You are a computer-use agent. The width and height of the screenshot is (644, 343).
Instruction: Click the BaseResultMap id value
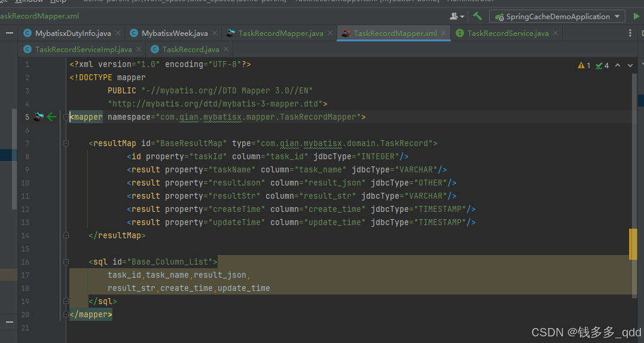tap(191, 144)
